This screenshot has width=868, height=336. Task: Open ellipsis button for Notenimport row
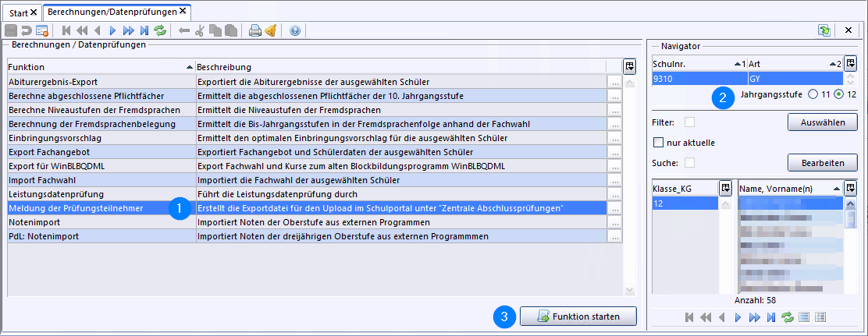click(614, 222)
